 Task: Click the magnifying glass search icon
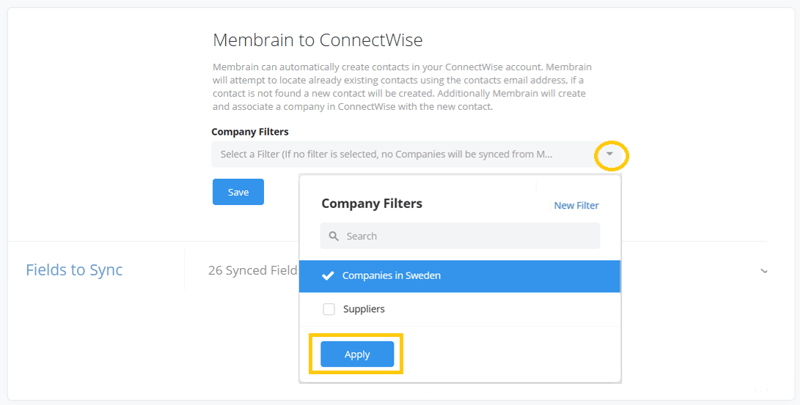tap(334, 236)
